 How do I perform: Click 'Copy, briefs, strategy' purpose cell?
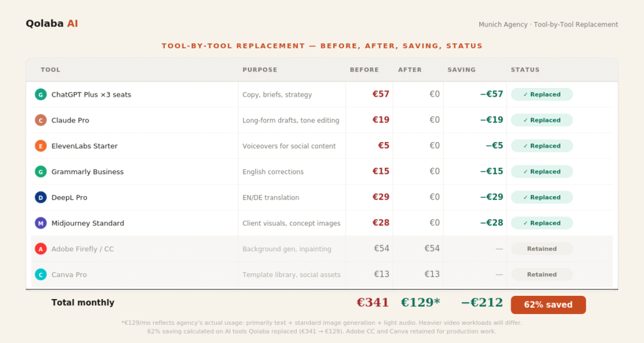(x=277, y=94)
